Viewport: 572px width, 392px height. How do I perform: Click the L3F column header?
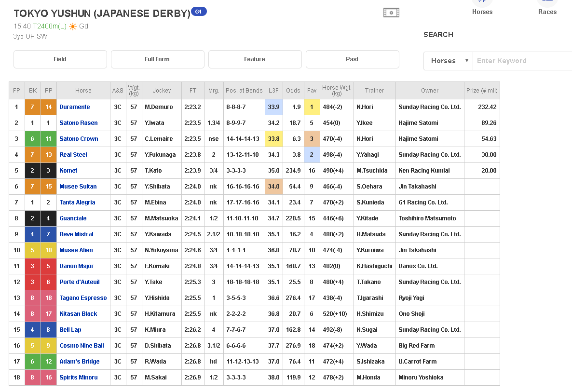pyautogui.click(x=273, y=91)
